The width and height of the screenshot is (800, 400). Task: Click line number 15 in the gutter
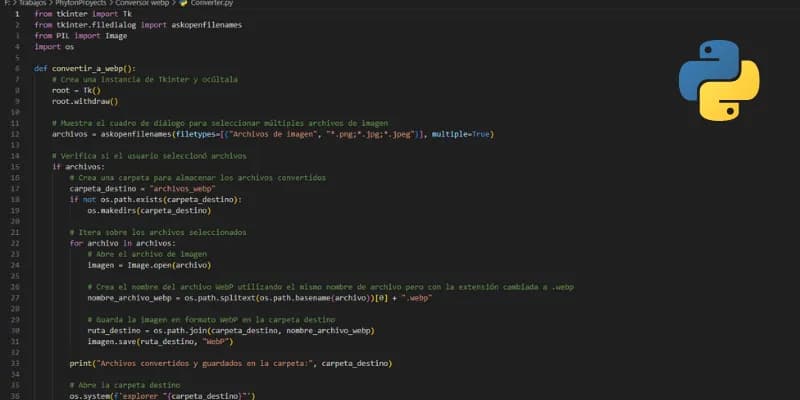15,167
